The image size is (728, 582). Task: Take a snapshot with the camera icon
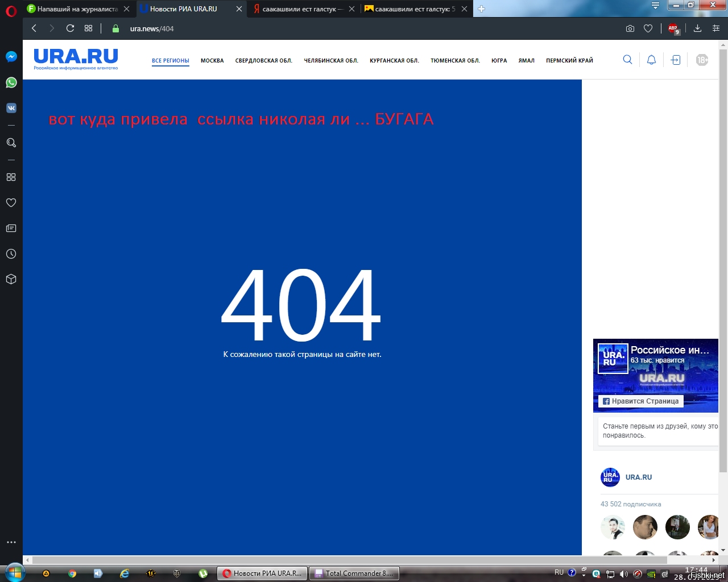tap(630, 28)
